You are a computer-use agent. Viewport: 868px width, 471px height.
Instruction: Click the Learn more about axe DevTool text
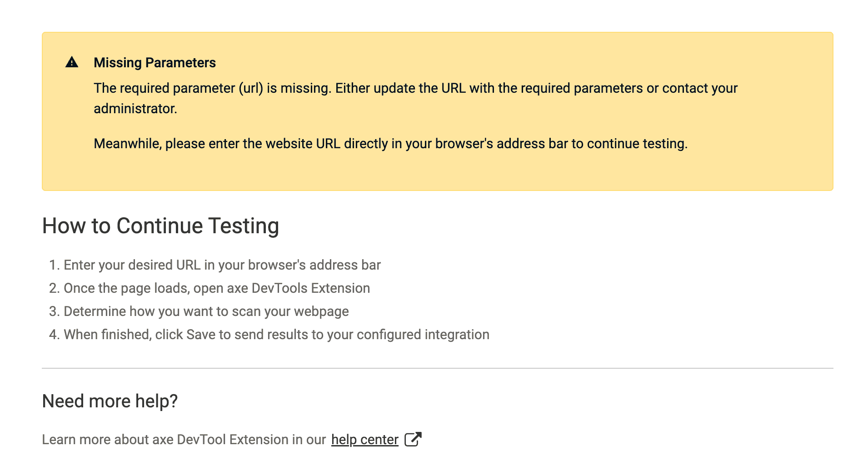[184, 440]
